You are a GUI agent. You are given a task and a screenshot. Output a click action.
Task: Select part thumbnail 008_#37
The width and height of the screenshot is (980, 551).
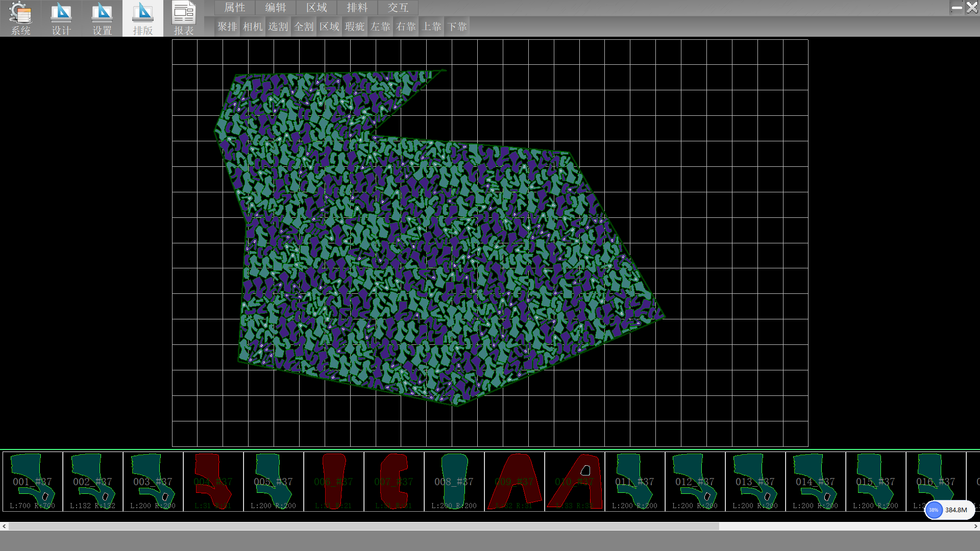(454, 482)
